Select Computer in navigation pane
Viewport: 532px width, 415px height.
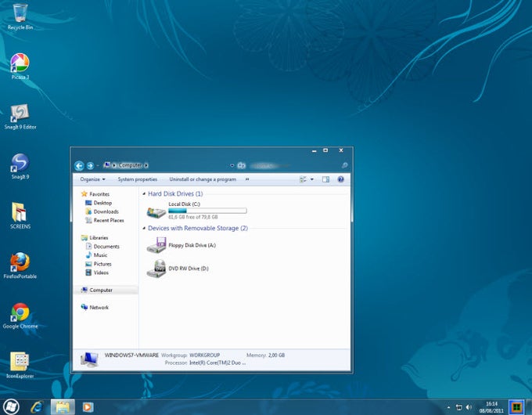click(101, 290)
